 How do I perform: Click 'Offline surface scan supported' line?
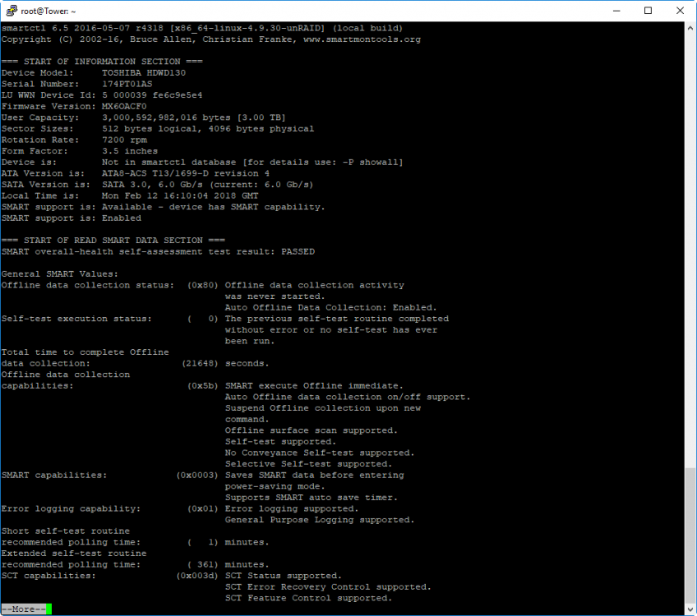click(312, 430)
